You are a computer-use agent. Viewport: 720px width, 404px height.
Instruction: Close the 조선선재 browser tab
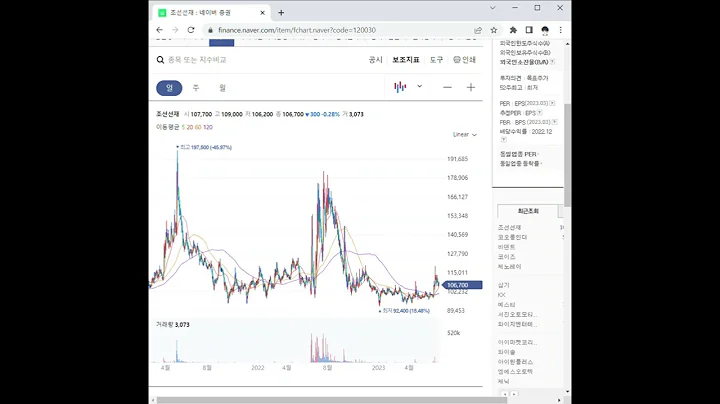(x=263, y=13)
